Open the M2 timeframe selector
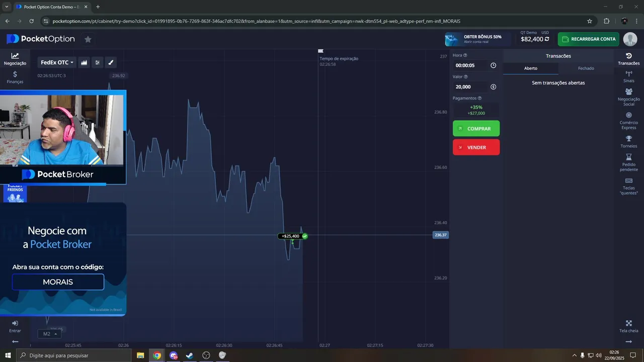This screenshot has width=644, height=362. coord(49,334)
